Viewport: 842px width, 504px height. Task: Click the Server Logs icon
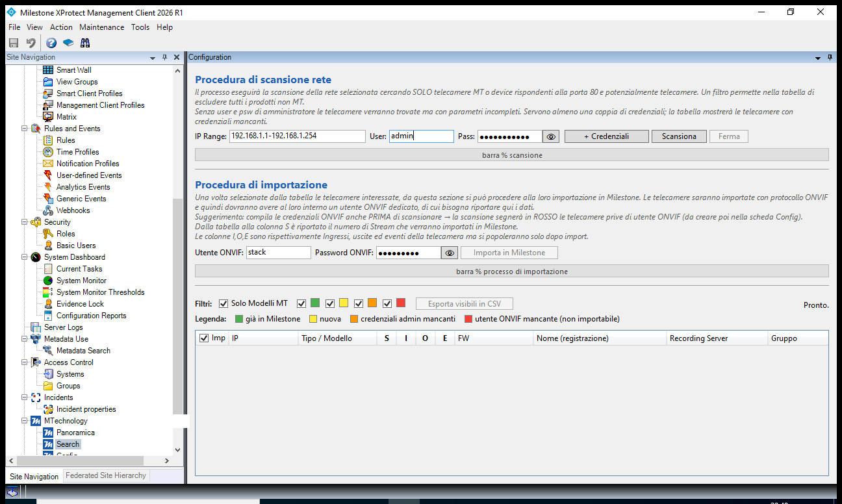click(x=36, y=327)
